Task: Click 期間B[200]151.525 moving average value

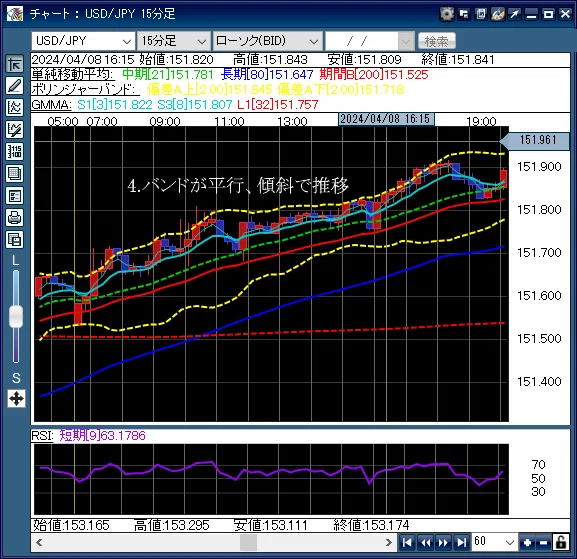Action: click(x=374, y=74)
